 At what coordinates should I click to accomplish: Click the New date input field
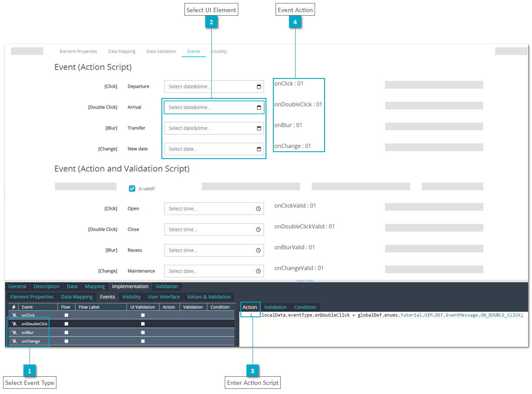point(214,149)
